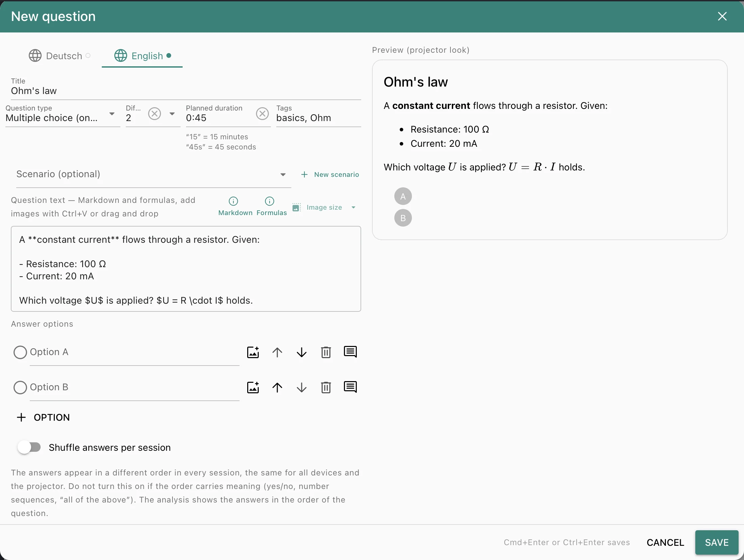Viewport: 744px width, 560px height.
Task: Close the New question dialog
Action: tap(722, 16)
